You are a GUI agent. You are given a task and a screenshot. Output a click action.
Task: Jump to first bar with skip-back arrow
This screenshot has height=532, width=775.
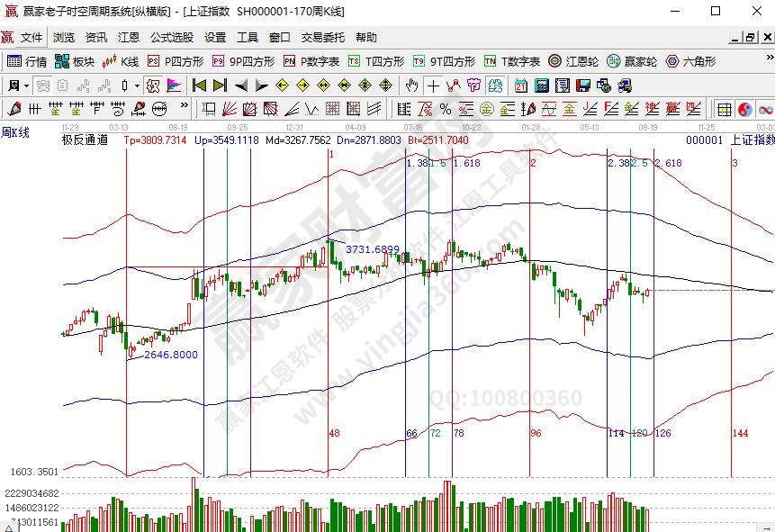[x=199, y=86]
